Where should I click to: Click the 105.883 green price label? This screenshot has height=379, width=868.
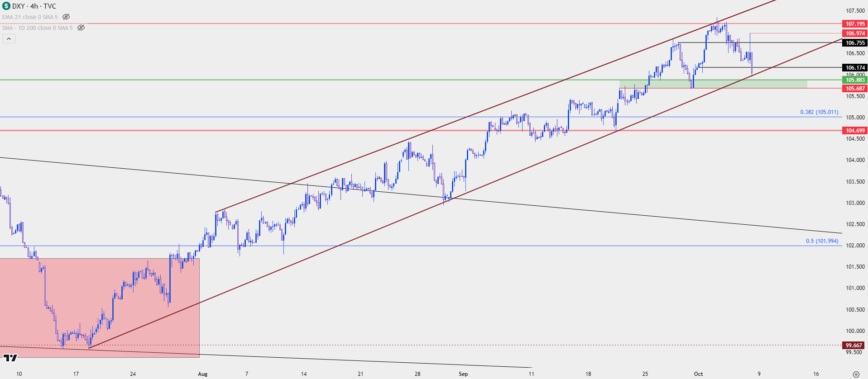(x=854, y=80)
